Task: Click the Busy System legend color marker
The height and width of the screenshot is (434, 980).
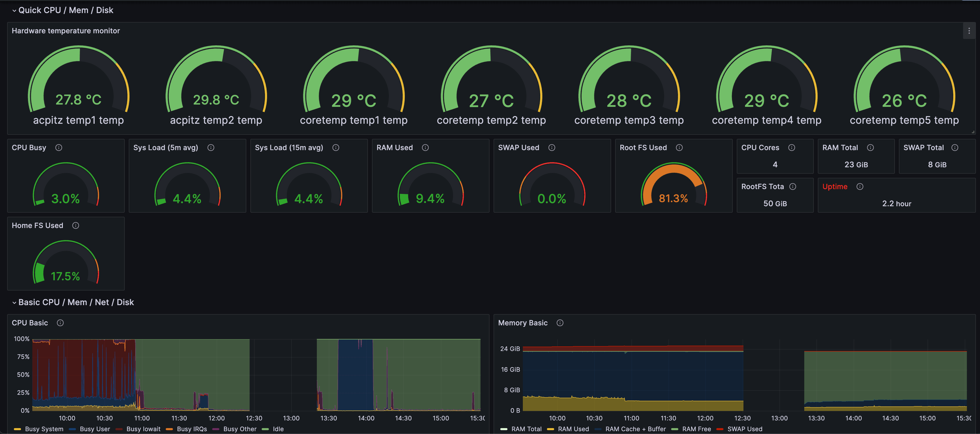Action: point(18,429)
